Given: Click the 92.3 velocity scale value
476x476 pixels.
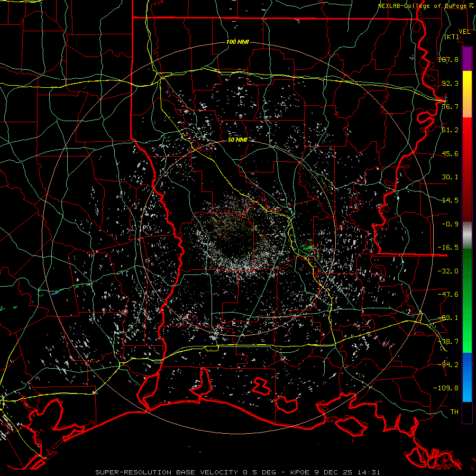Looking at the screenshot, I should coord(450,83).
